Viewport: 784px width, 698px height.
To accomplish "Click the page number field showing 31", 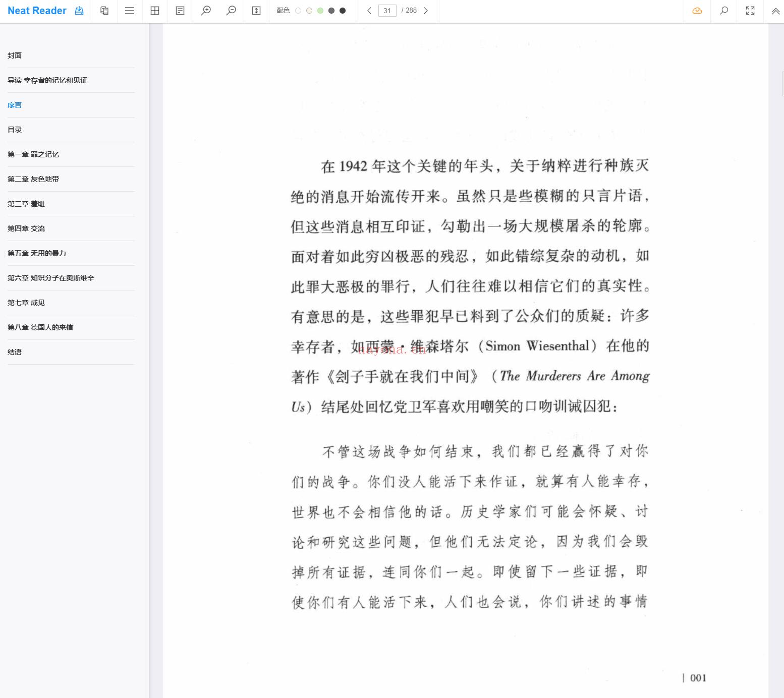I will coord(387,11).
